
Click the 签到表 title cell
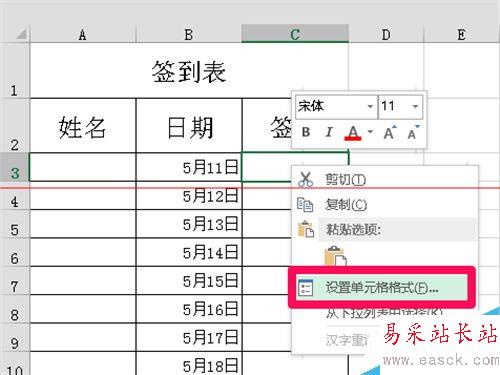coord(189,71)
